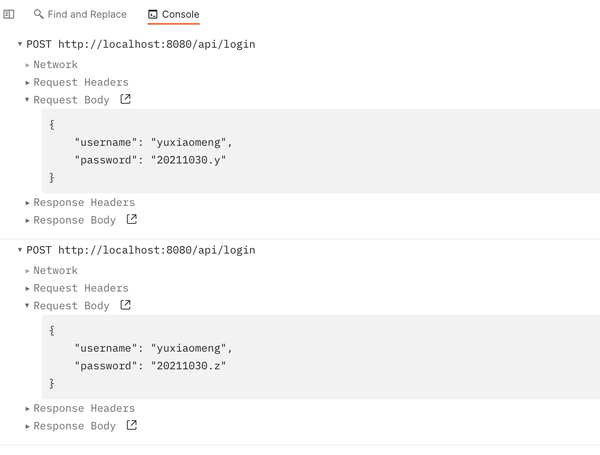Click the first POST localhost login URL
600x455 pixels.
pyautogui.click(x=156, y=44)
